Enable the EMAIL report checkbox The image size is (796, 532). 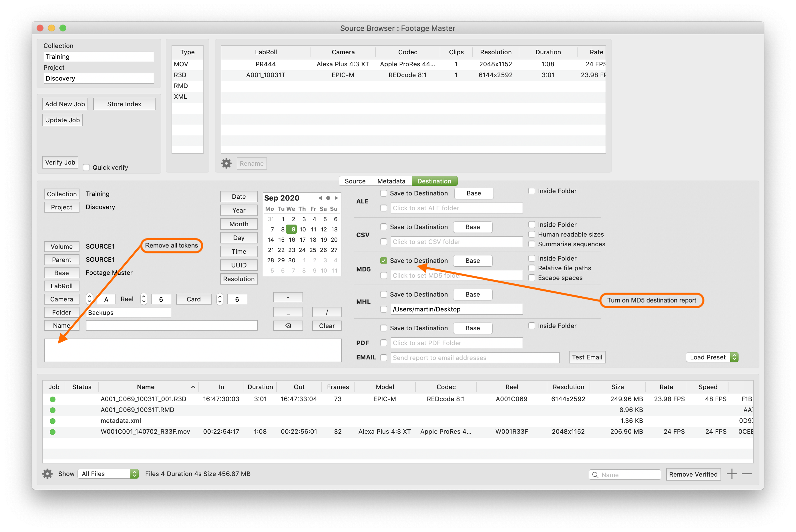point(384,358)
